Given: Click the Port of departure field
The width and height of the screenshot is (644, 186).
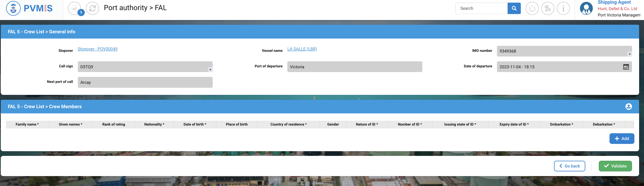Looking at the screenshot, I should (354, 67).
